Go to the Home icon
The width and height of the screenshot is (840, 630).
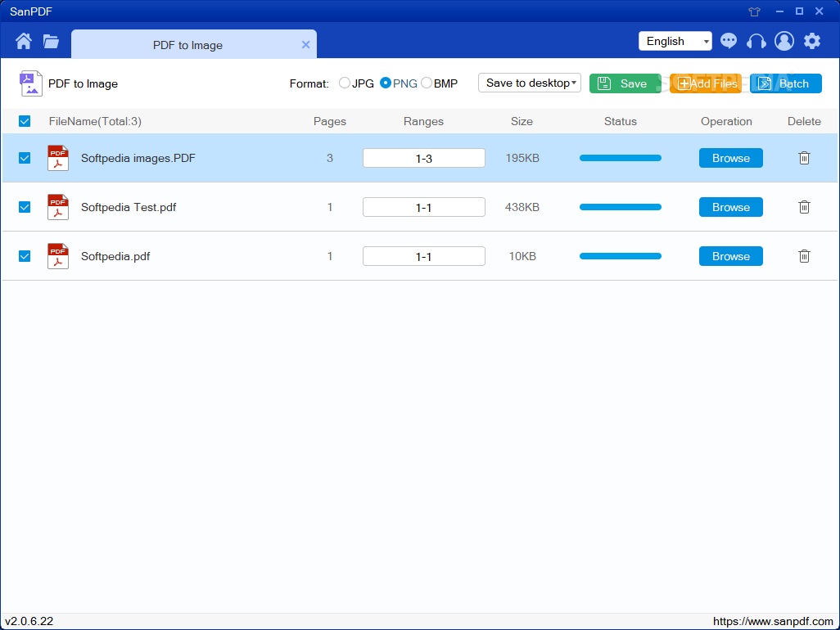[24, 41]
